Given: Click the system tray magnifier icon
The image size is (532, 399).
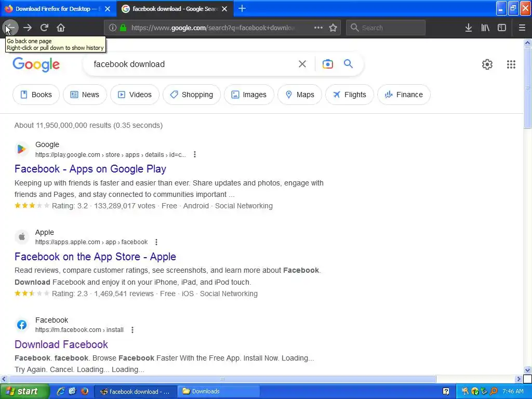Looking at the screenshot, I should [x=494, y=392].
